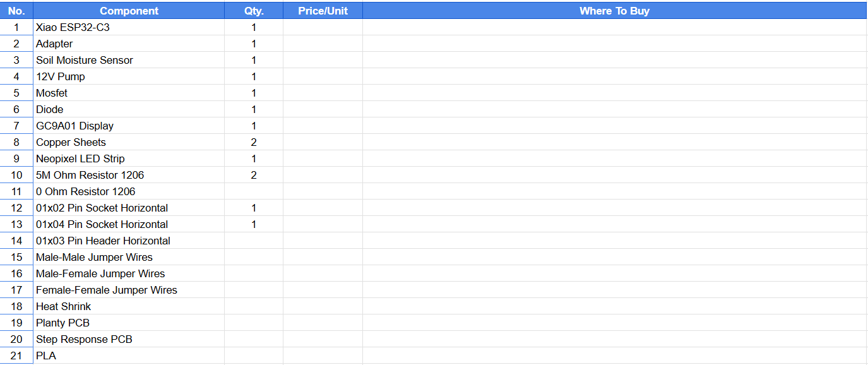Click the Qty. column header
The image size is (868, 365).
coord(254,11)
